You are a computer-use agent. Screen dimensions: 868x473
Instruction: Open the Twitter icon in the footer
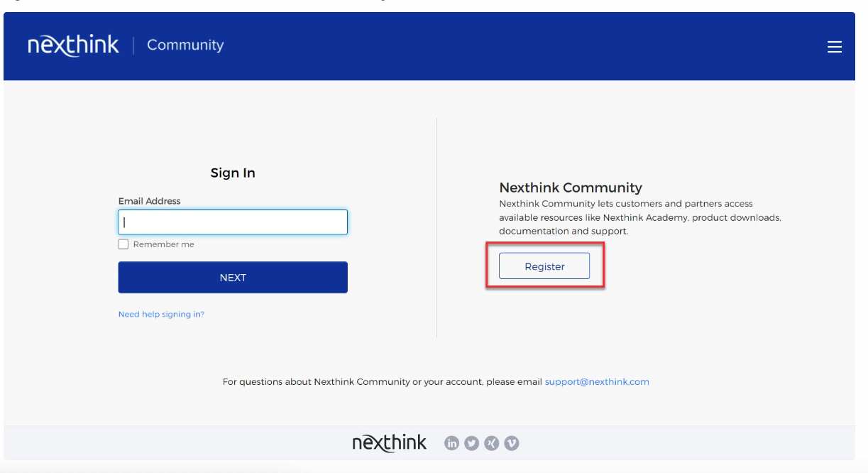point(471,443)
